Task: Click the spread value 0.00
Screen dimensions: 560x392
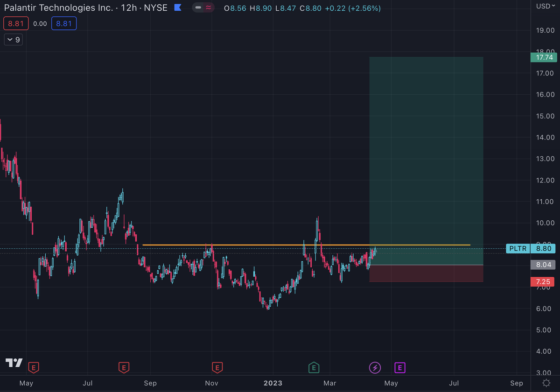Action: (x=40, y=24)
